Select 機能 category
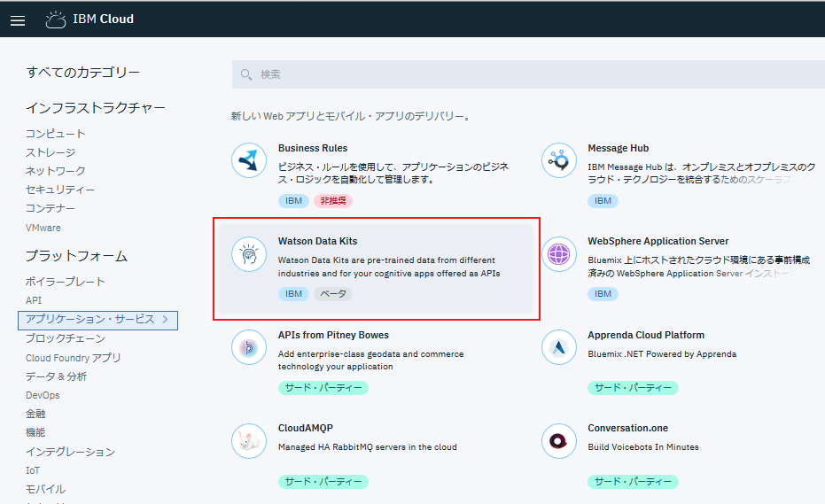 click(x=35, y=432)
